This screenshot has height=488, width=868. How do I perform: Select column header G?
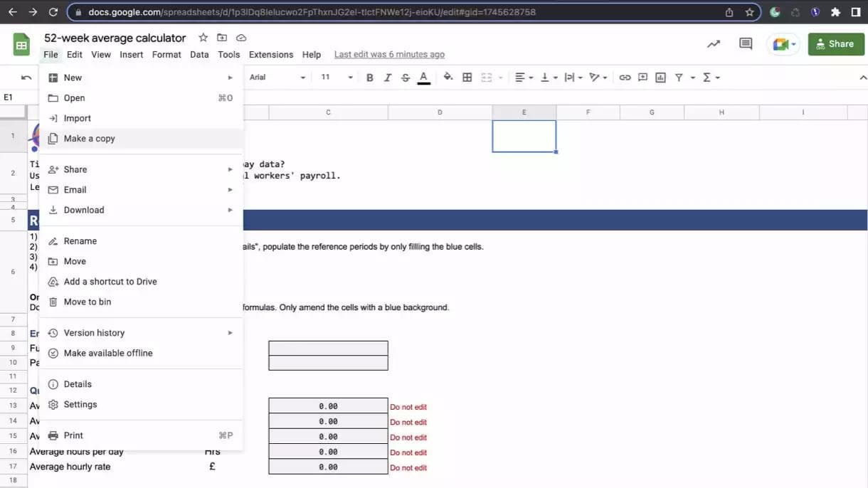click(652, 112)
